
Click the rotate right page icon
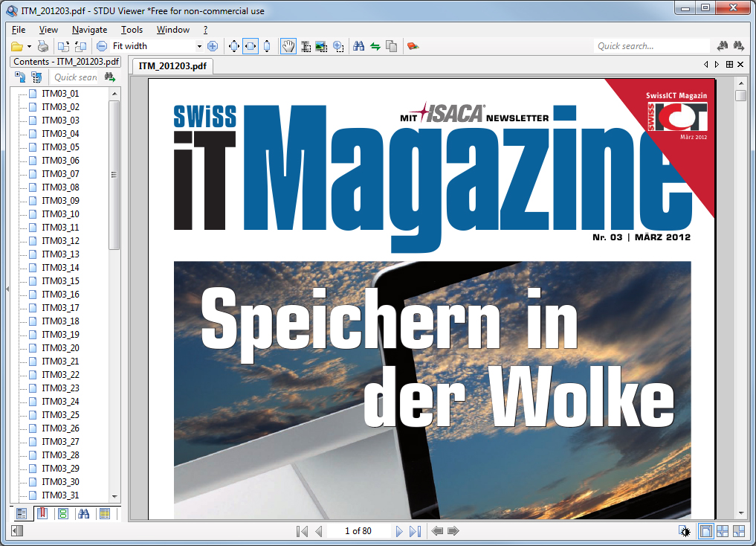tap(80, 46)
